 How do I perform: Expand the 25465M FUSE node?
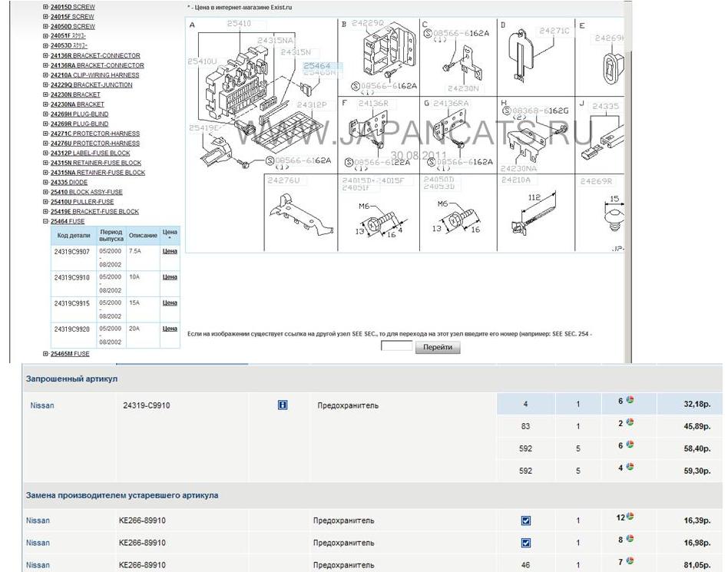click(45, 354)
